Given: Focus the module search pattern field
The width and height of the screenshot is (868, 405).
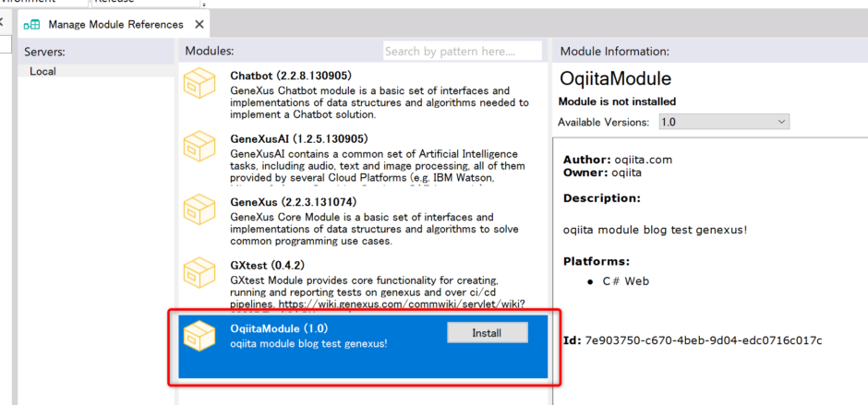Looking at the screenshot, I should [462, 51].
